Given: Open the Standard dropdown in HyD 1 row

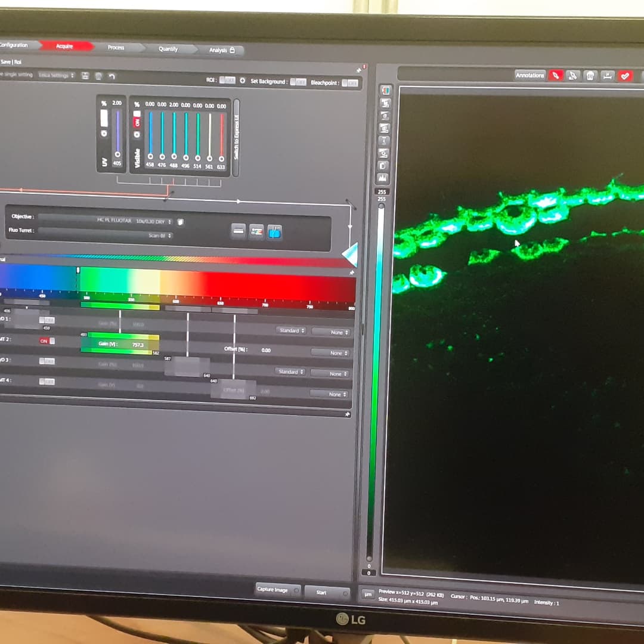Looking at the screenshot, I should (291, 330).
